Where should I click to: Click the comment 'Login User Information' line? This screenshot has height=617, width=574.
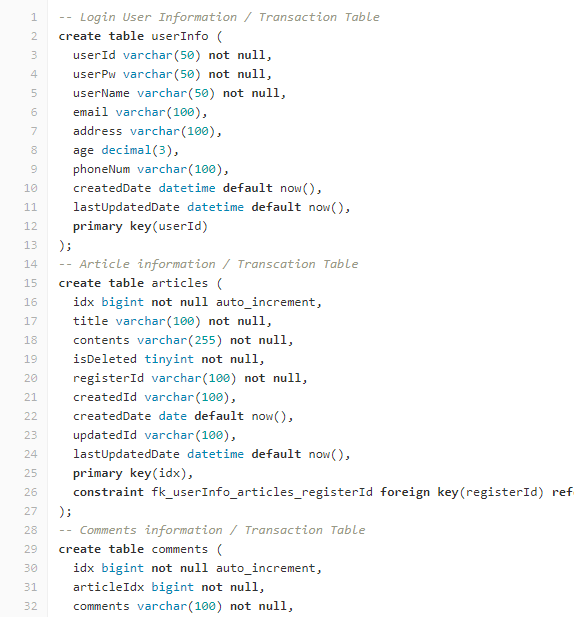(x=219, y=17)
